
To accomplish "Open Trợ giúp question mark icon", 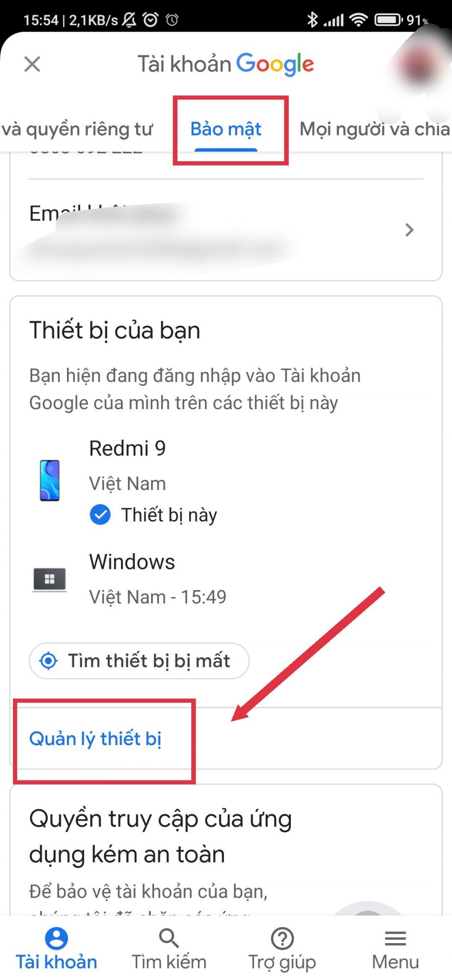I will pyautogui.click(x=282, y=938).
